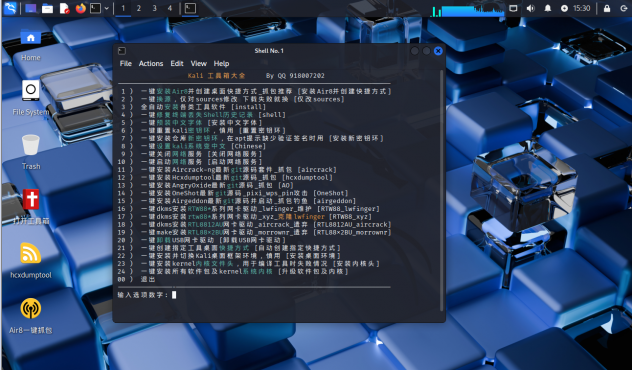
Task: Switch to workspace 2
Action: pos(139,8)
